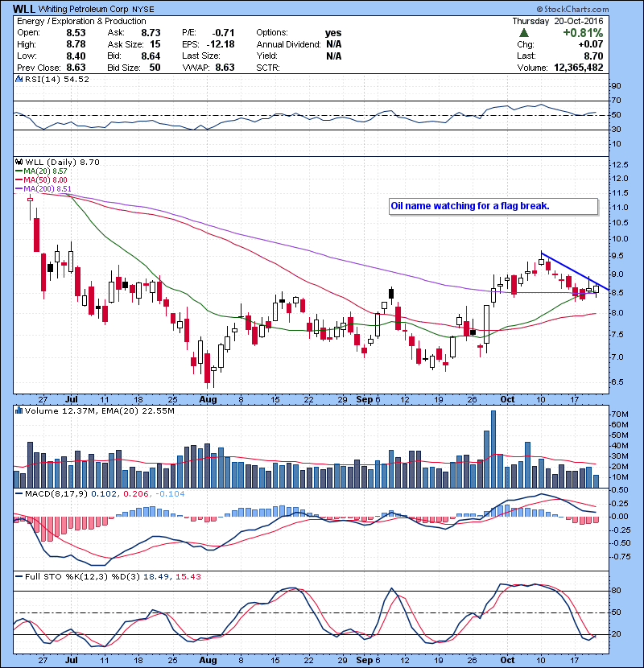Click the 'Oil name watching for a flag break' annotation
This screenshot has width=644, height=668.
coord(470,206)
